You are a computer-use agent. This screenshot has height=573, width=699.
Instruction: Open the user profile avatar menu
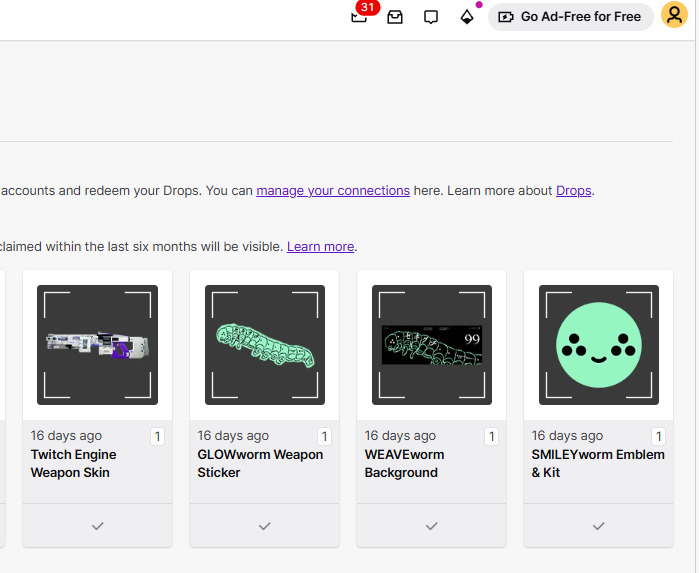pyautogui.click(x=674, y=16)
